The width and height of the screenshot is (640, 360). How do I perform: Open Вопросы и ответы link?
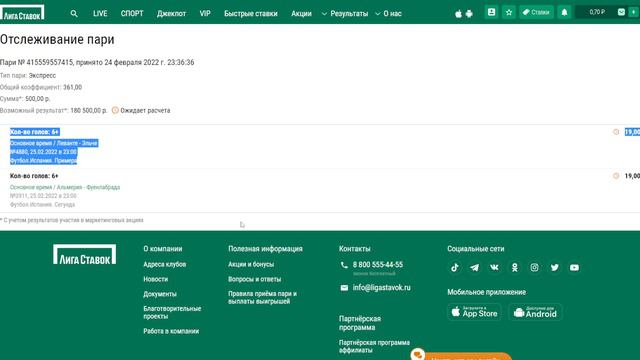tap(254, 279)
